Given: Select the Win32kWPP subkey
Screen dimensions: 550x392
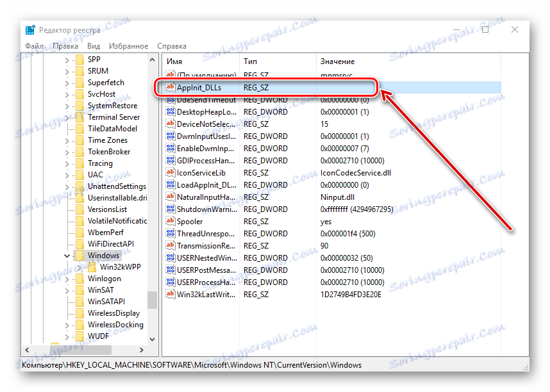Looking at the screenshot, I should (x=121, y=267).
